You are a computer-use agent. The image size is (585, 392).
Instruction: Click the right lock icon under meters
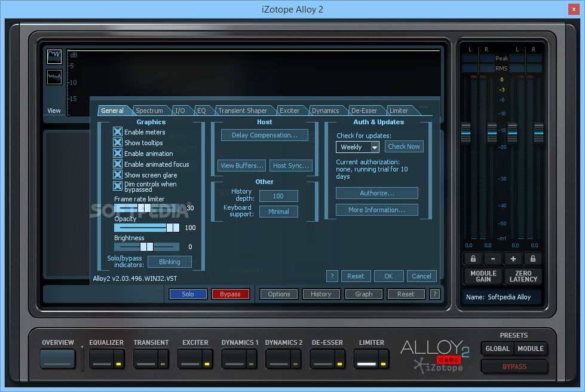[x=533, y=259]
